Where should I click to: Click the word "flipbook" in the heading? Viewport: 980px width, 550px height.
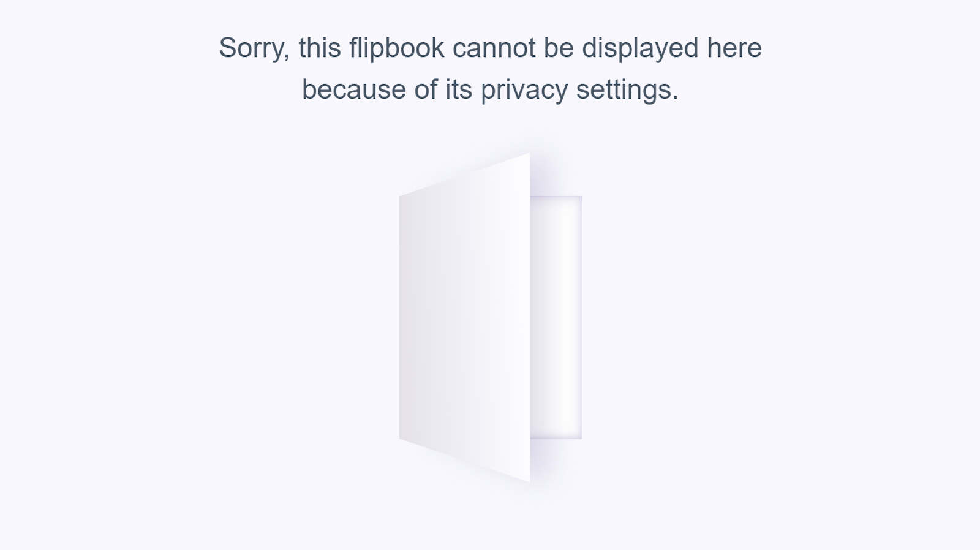tap(397, 48)
